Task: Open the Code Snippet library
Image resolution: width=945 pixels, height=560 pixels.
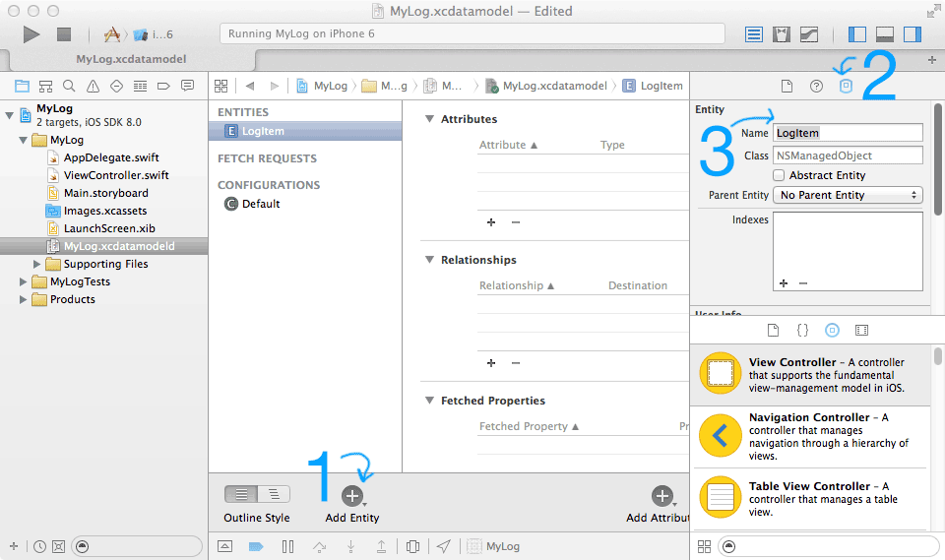Action: coord(802,330)
